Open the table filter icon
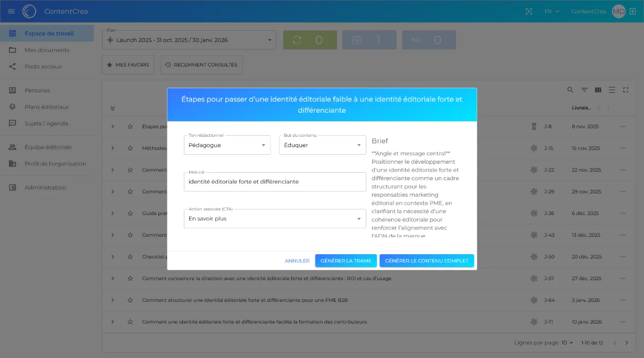Screen dimensions: 644x358 (x=584, y=90)
